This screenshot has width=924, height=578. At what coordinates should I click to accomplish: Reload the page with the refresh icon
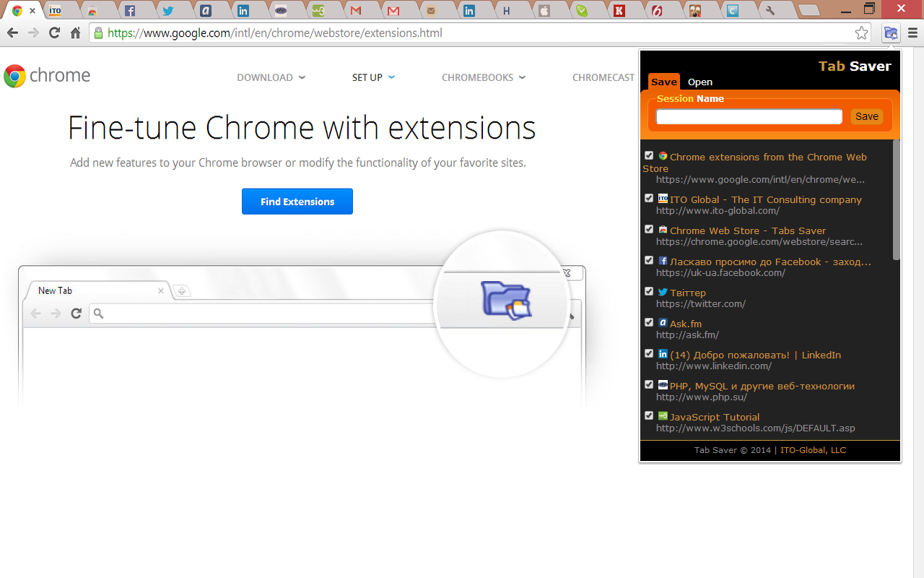pyautogui.click(x=54, y=33)
